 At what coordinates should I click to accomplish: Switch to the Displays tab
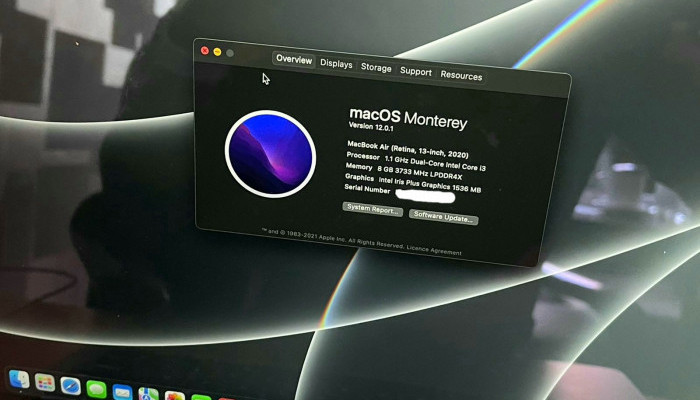pyautogui.click(x=336, y=64)
